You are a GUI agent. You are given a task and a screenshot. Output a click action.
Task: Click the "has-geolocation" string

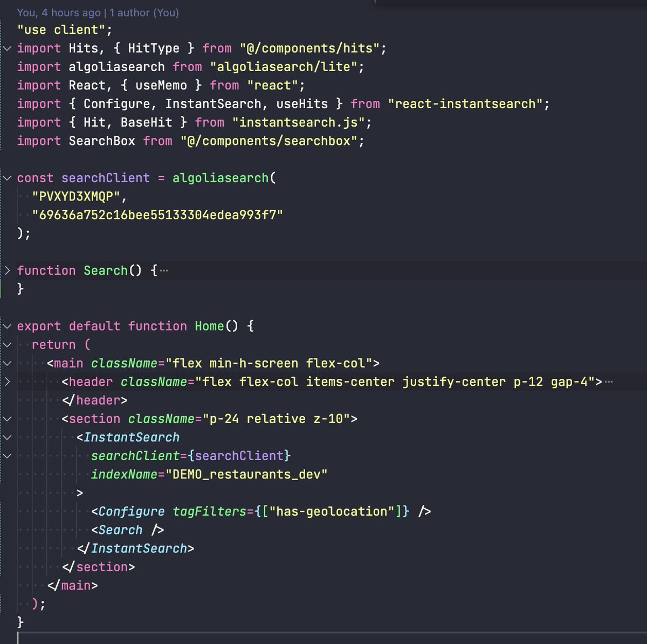click(x=332, y=511)
